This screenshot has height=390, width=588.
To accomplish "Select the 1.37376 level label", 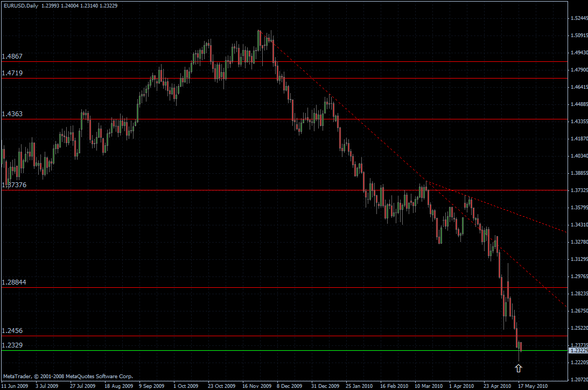I will coord(14,185).
